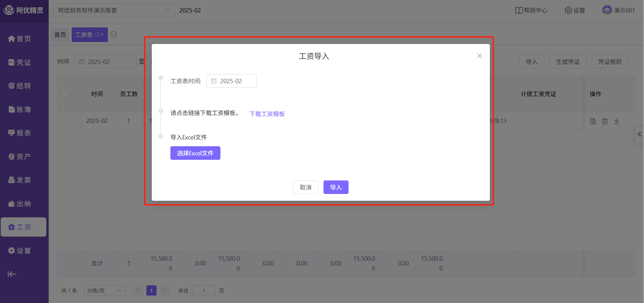
Task: Open 凭证 in the sidebar menu
Action: (20, 62)
